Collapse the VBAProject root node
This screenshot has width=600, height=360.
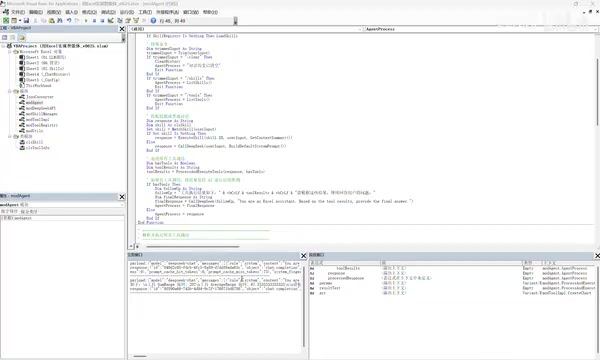[x=3, y=46]
